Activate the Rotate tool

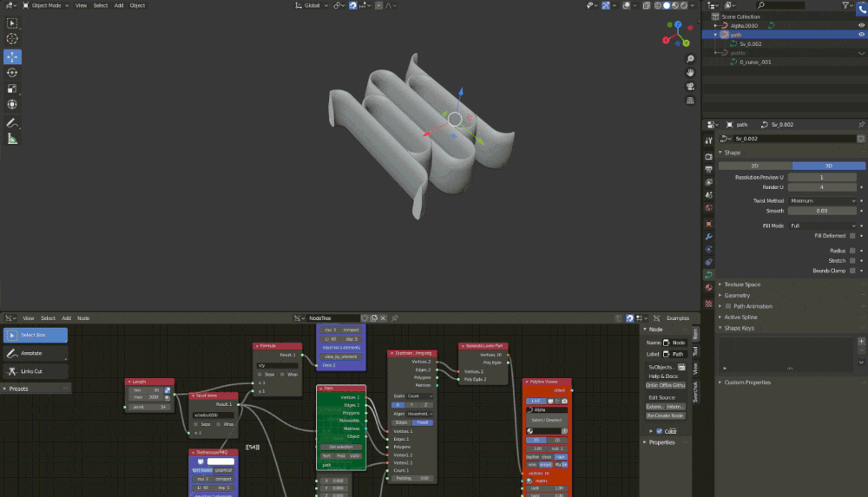13,73
